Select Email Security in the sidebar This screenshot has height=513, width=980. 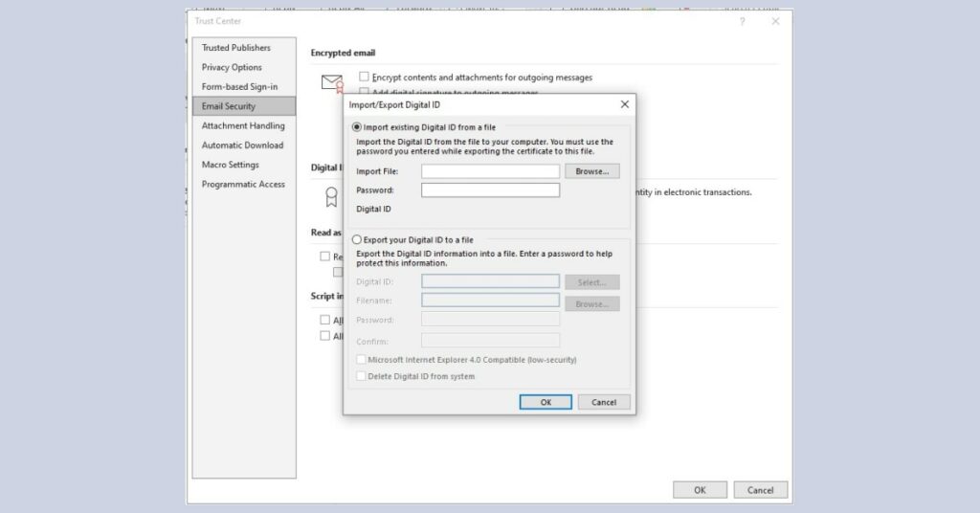pos(229,106)
